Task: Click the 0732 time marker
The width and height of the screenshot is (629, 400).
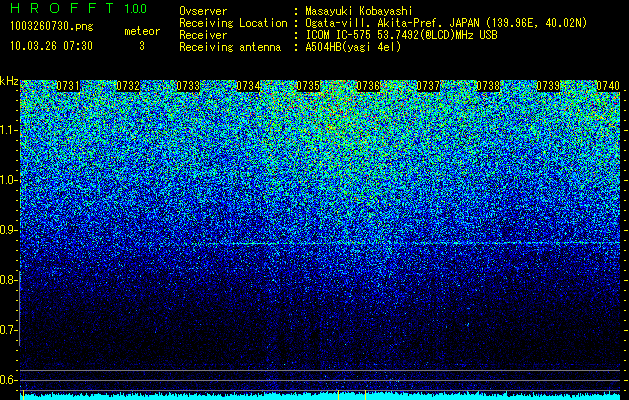Action: (x=128, y=86)
